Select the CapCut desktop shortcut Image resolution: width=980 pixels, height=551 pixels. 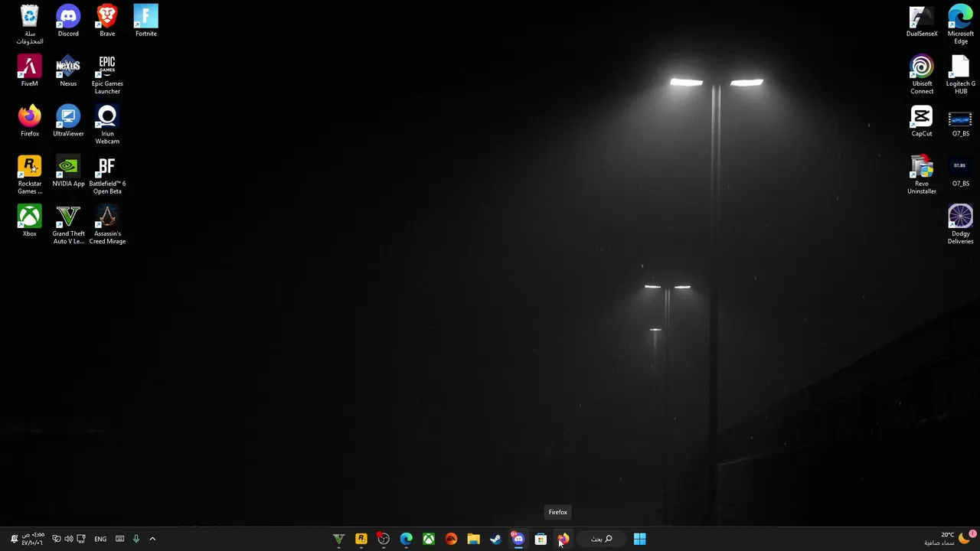point(922,121)
